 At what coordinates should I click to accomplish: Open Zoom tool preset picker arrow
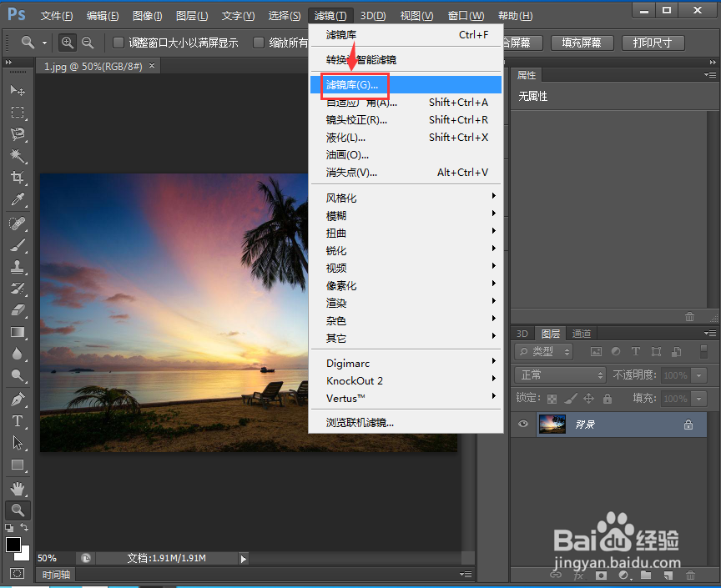point(44,43)
